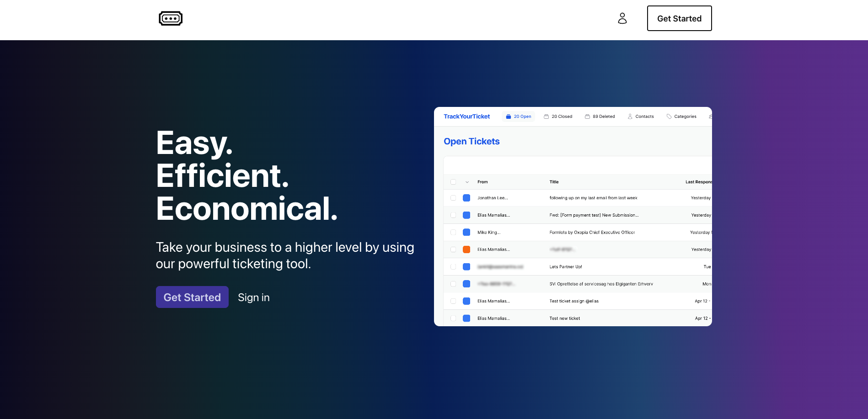Toggle the select-all tickets checkbox
Image resolution: width=868 pixels, height=419 pixels.
click(x=453, y=182)
